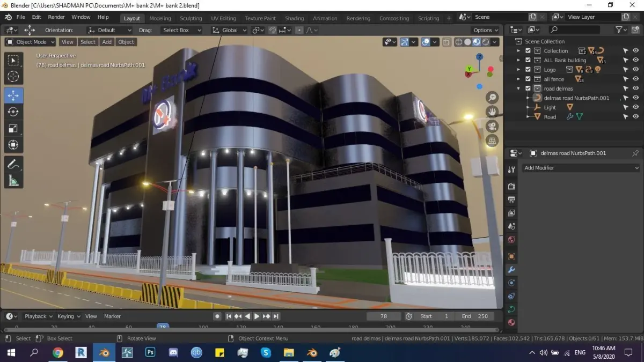Open the World properties tab
This screenshot has width=644, height=362.
point(511,240)
